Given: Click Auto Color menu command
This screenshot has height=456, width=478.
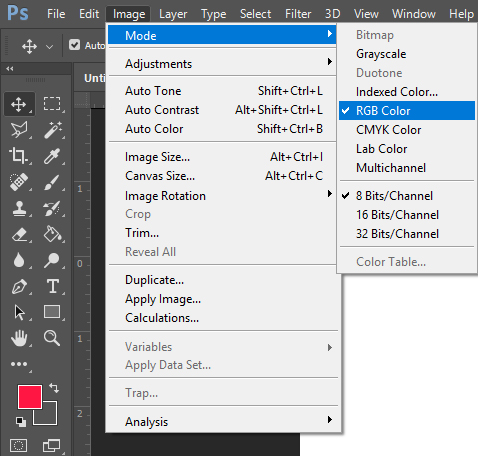Looking at the screenshot, I should coord(222,129).
